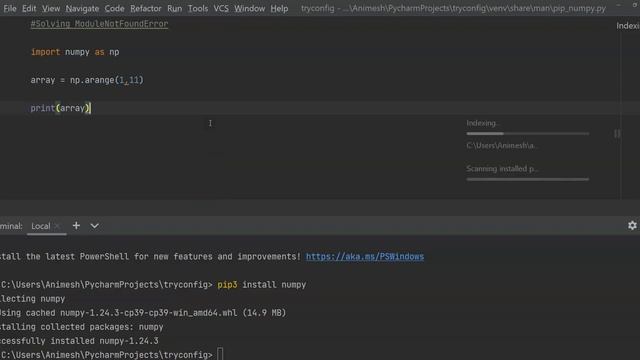The height and width of the screenshot is (360, 640).
Task: Click the 'Scanning installed p...' label
Action: [x=502, y=169]
